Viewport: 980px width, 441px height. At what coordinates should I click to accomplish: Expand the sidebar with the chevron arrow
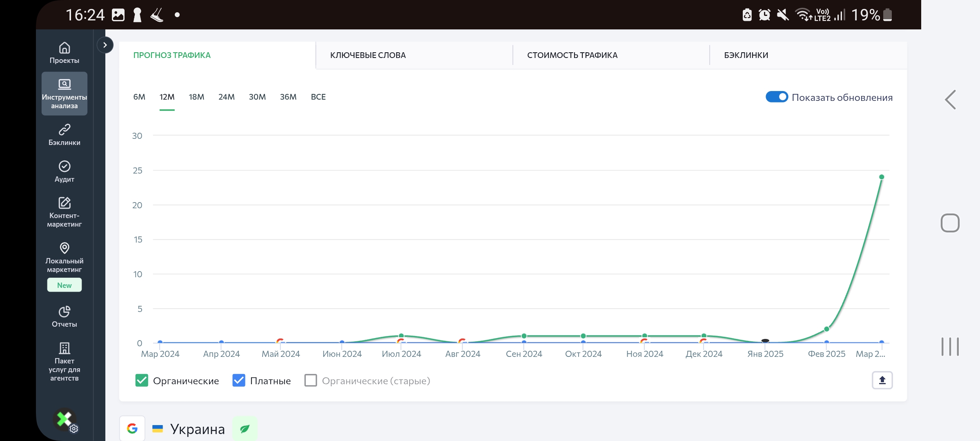(x=105, y=45)
